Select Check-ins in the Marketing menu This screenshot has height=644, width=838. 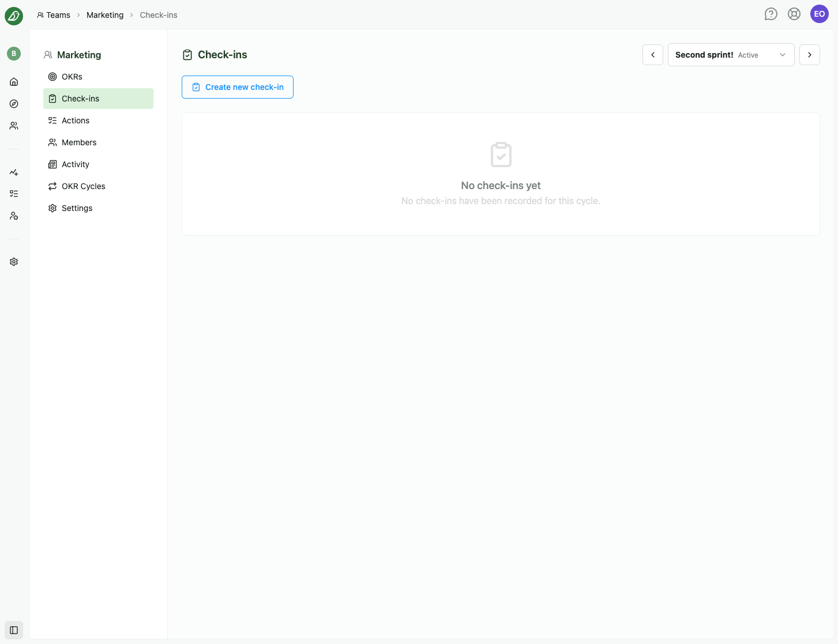point(98,99)
